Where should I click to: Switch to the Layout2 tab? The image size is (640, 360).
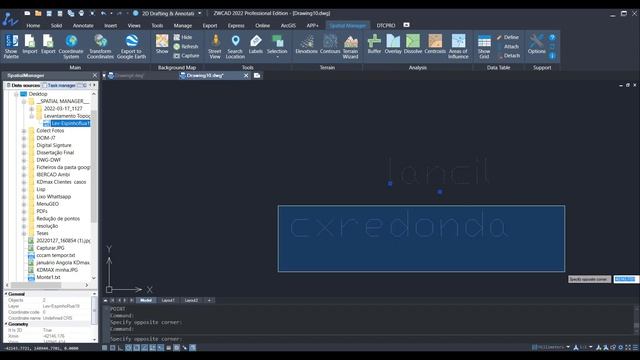(191, 300)
